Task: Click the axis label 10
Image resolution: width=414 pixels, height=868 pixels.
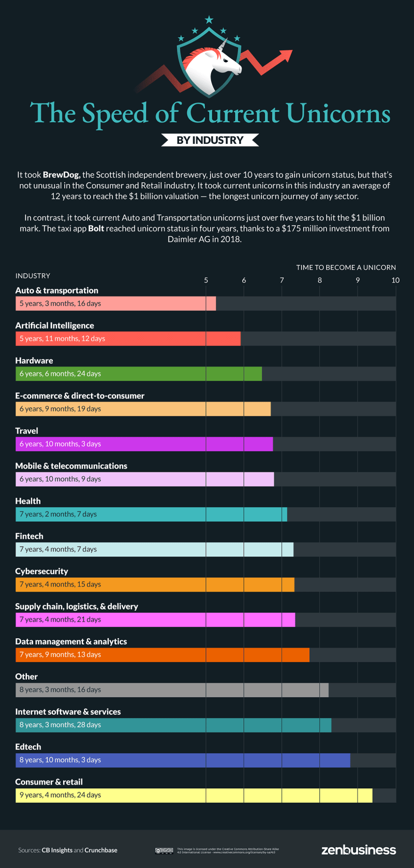Action: [395, 280]
